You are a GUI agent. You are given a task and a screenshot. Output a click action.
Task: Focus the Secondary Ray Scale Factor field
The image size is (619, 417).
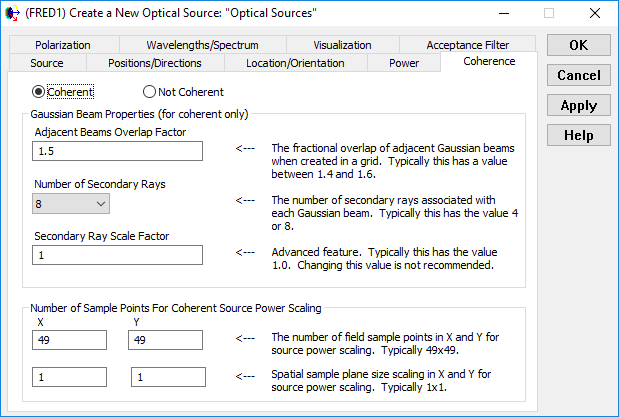[x=117, y=255]
